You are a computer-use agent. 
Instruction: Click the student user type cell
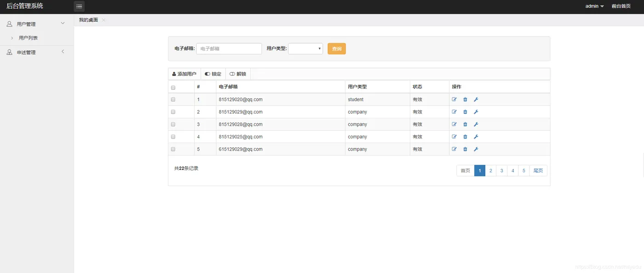click(x=378, y=99)
